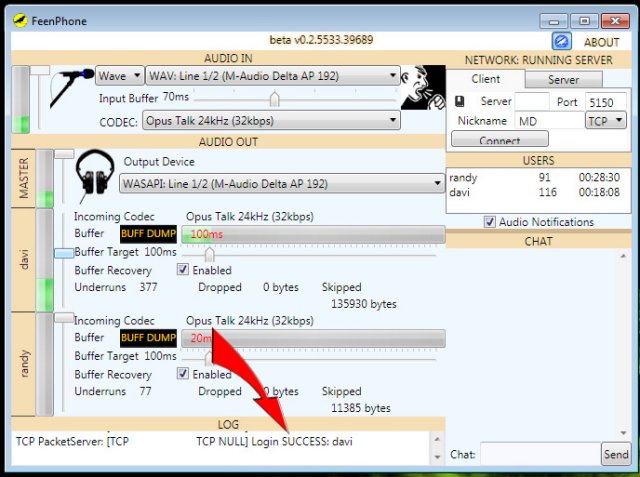Click the davi channel side label
Image resolution: width=640 pixels, height=477 pixels.
coord(23,260)
